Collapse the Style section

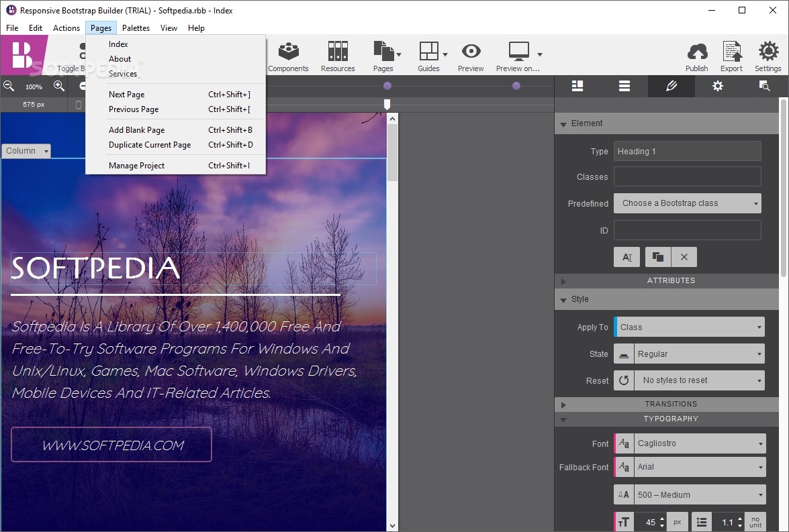tap(563, 300)
